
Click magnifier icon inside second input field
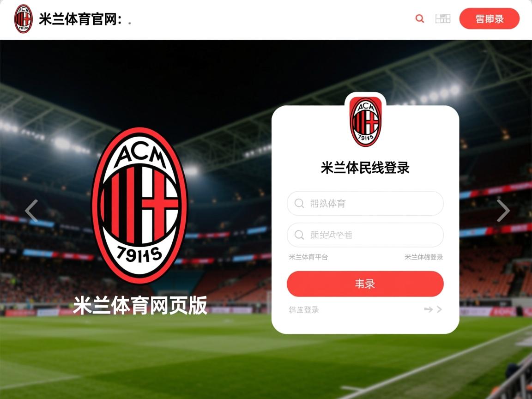point(299,235)
